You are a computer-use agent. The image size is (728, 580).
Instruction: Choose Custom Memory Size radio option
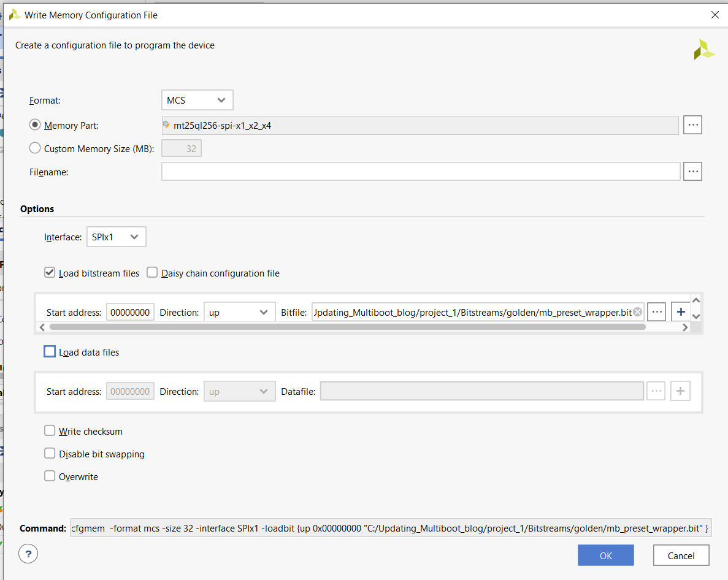point(36,148)
